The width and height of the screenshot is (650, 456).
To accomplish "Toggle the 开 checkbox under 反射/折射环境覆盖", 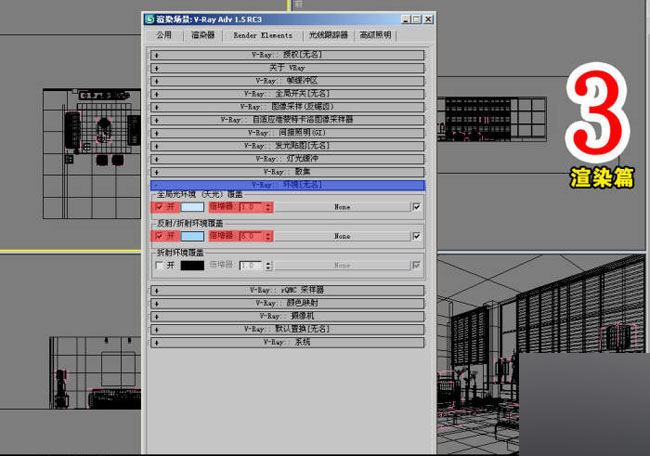I will pyautogui.click(x=159, y=236).
